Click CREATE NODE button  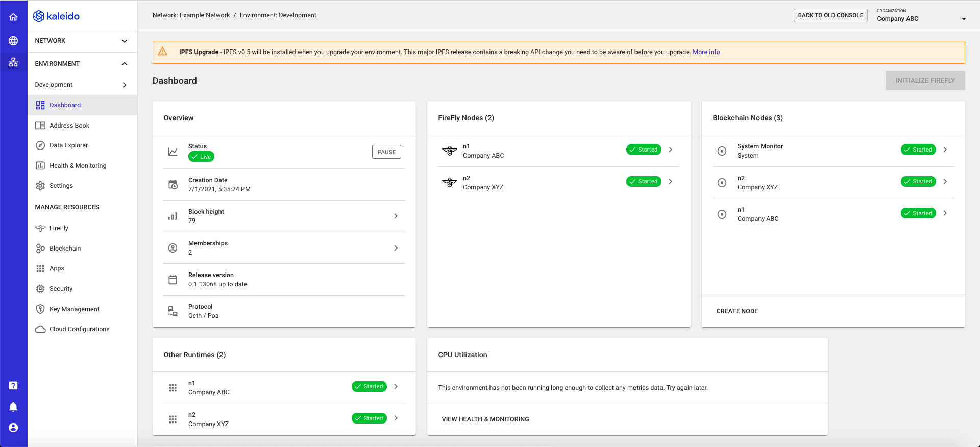coord(737,311)
